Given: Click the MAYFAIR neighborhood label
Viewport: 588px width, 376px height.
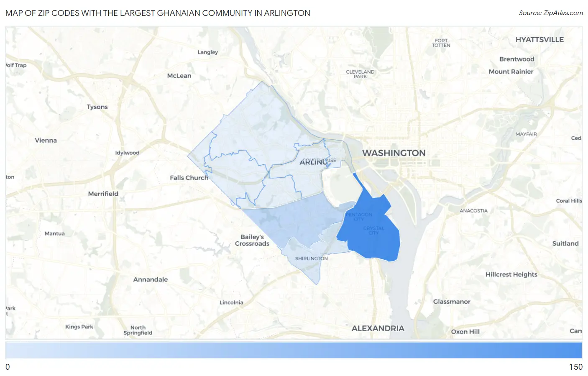Looking at the screenshot, I should coord(526,134).
